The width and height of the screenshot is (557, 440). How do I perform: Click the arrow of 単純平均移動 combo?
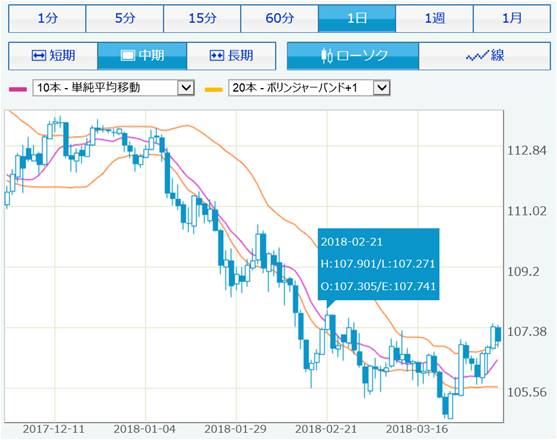pos(186,87)
